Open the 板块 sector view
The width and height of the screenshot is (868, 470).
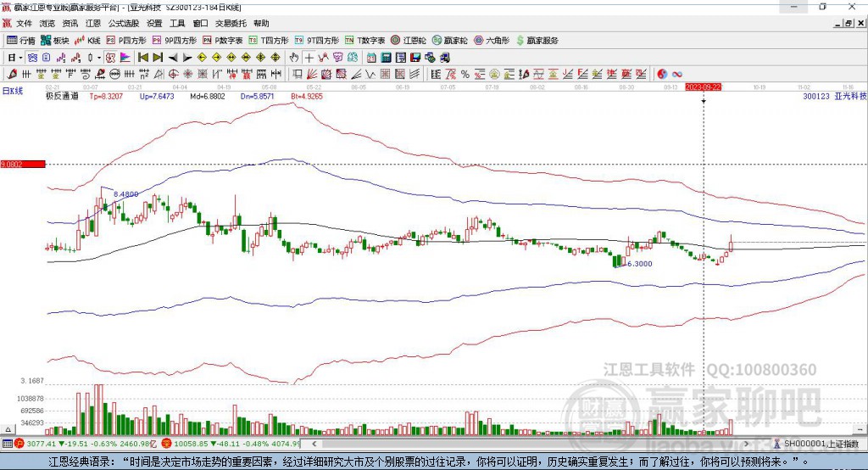pyautogui.click(x=54, y=41)
